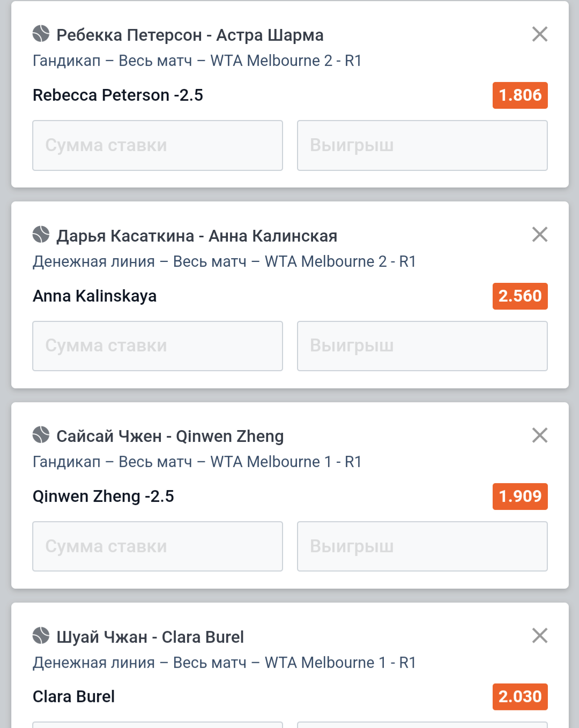Image resolution: width=579 pixels, height=728 pixels.
Task: Click the 1.909 odds badge
Action: click(520, 497)
